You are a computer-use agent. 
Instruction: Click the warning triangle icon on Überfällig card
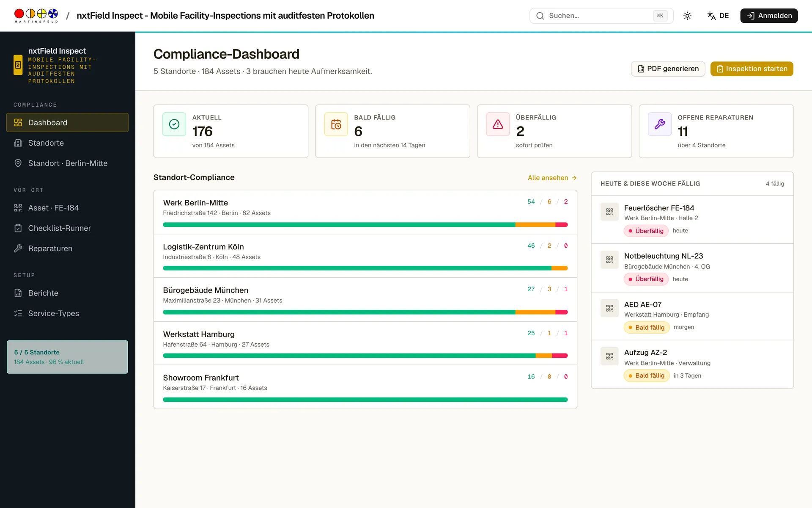[x=498, y=124]
